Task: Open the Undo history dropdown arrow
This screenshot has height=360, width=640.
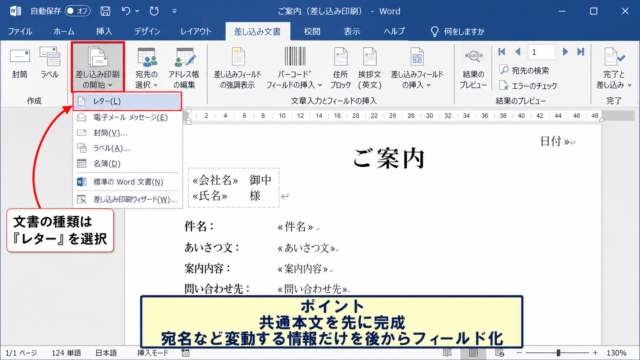Action: [x=137, y=11]
